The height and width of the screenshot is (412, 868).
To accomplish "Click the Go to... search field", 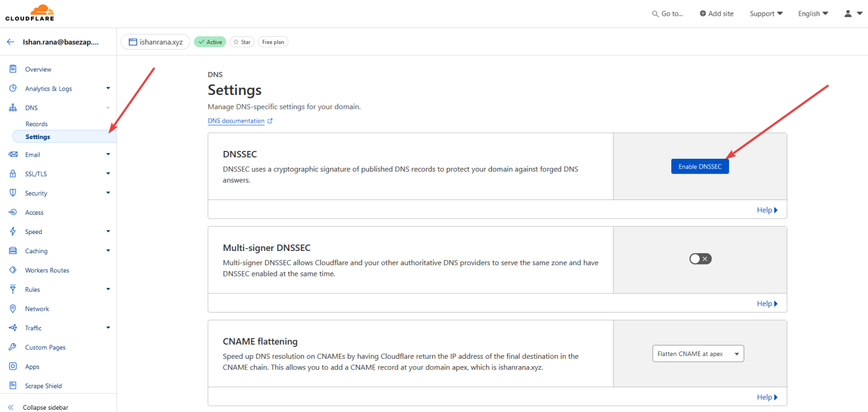I will [x=667, y=14].
